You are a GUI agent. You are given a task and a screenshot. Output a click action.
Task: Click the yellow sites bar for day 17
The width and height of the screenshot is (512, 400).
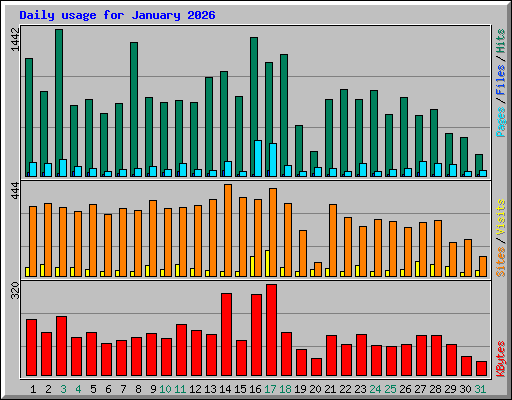(x=267, y=263)
